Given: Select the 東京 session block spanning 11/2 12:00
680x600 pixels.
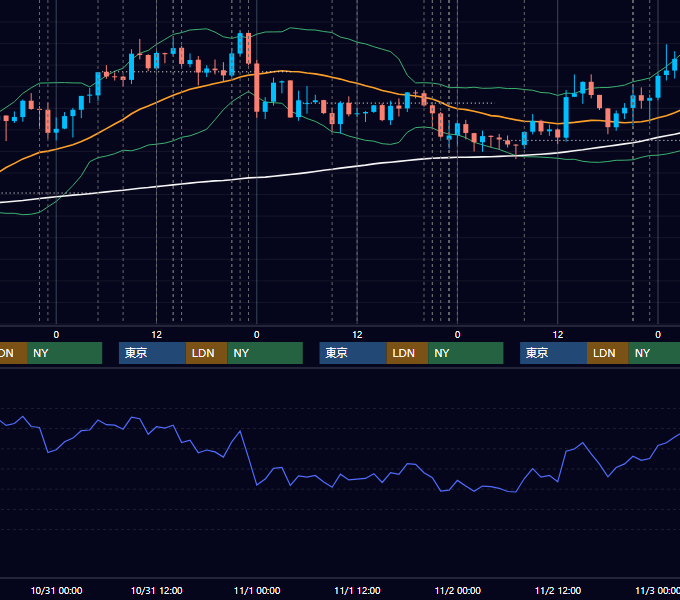Looking at the screenshot, I should [x=553, y=353].
